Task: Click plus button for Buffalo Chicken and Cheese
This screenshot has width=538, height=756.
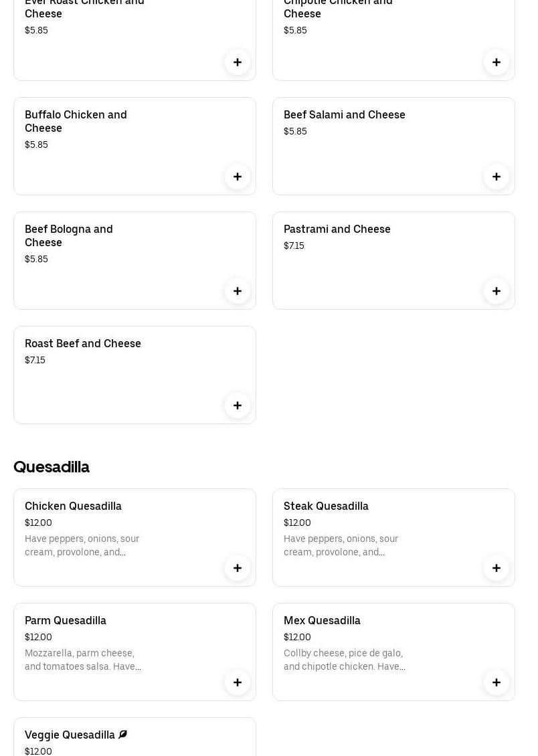Action: [238, 177]
